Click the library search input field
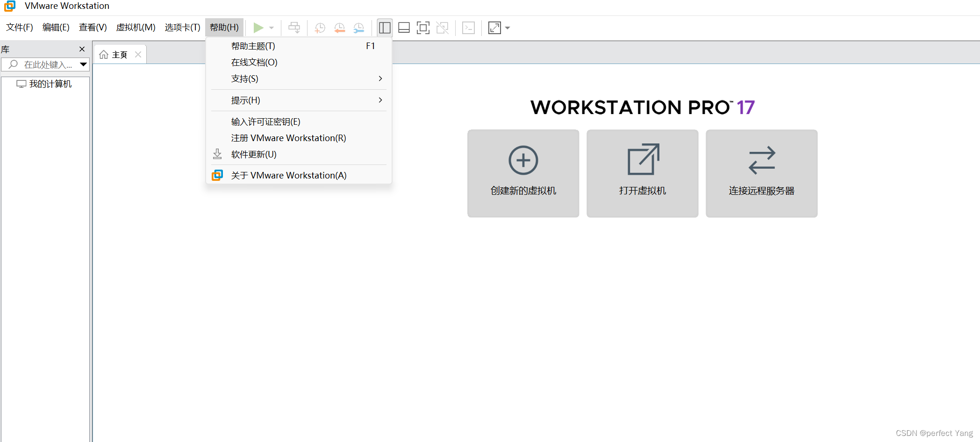Viewport: 980px width, 442px height. 45,64
